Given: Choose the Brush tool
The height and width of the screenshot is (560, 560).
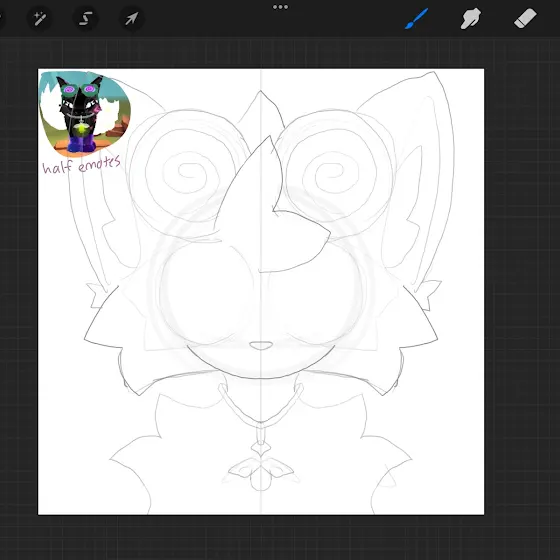Looking at the screenshot, I should pos(416,19).
